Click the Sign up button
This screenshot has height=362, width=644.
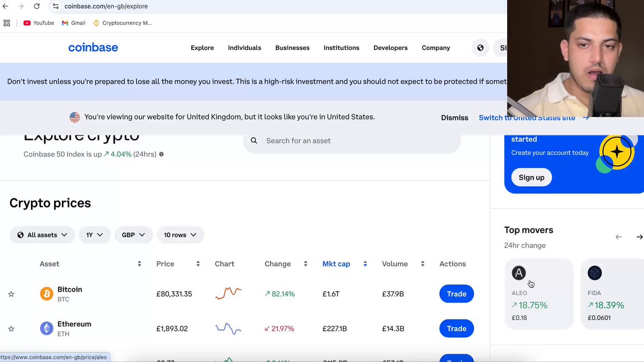531,178
